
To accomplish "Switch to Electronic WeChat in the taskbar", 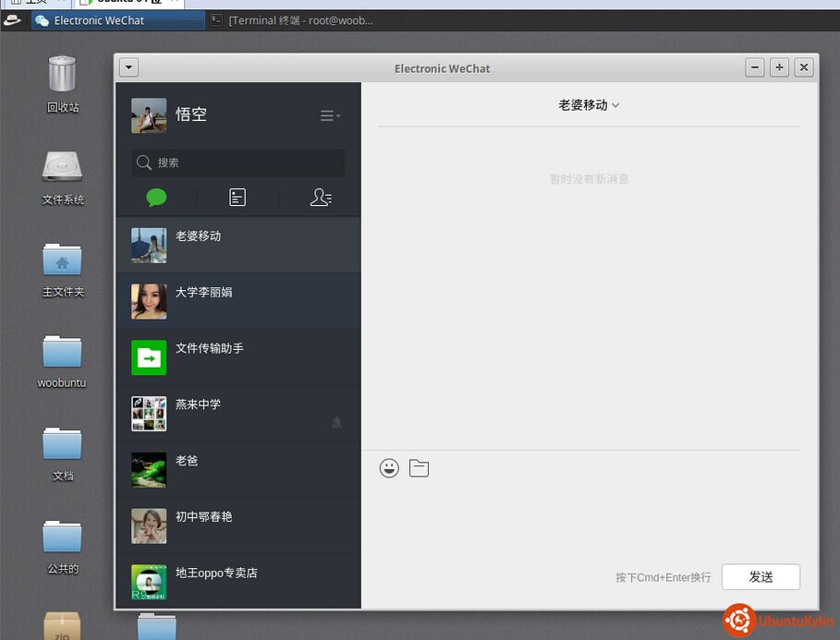I will (x=118, y=21).
